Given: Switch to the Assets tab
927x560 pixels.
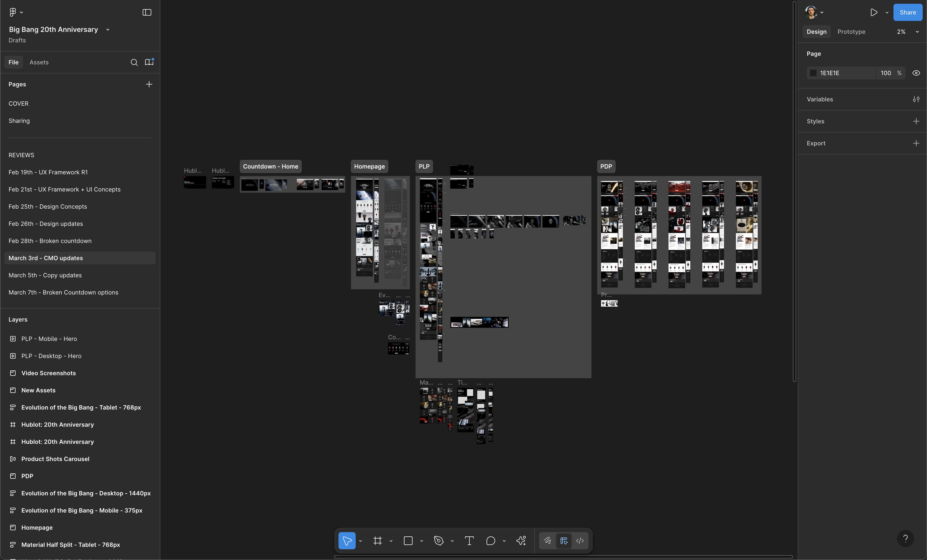Looking at the screenshot, I should tap(39, 62).
